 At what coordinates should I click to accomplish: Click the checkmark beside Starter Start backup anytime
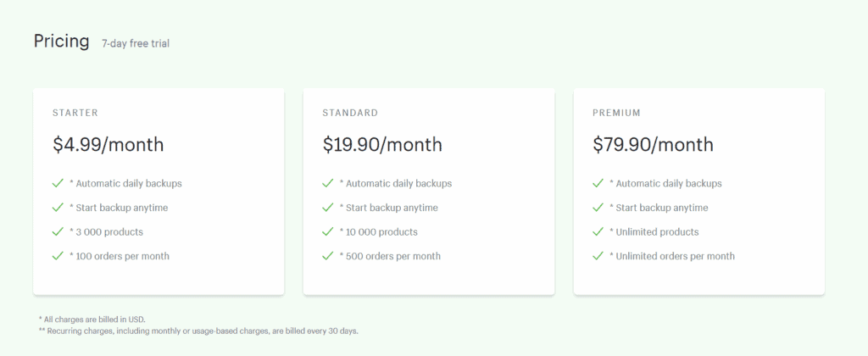point(58,208)
